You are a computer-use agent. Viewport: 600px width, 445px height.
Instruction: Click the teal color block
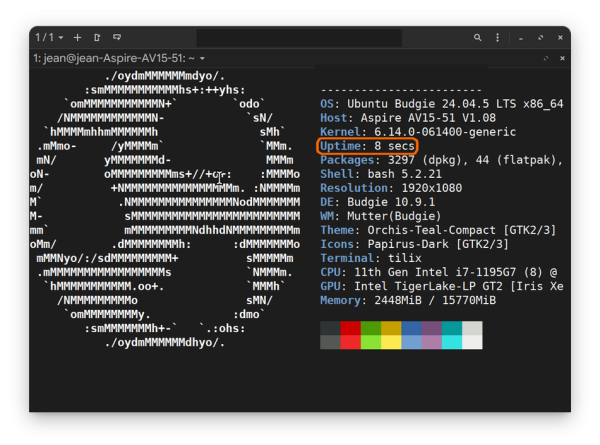pos(452,328)
